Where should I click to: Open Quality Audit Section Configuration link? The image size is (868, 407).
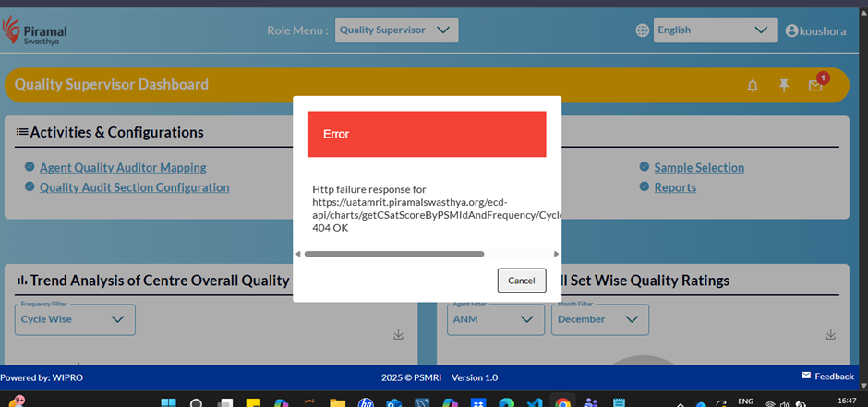point(134,187)
